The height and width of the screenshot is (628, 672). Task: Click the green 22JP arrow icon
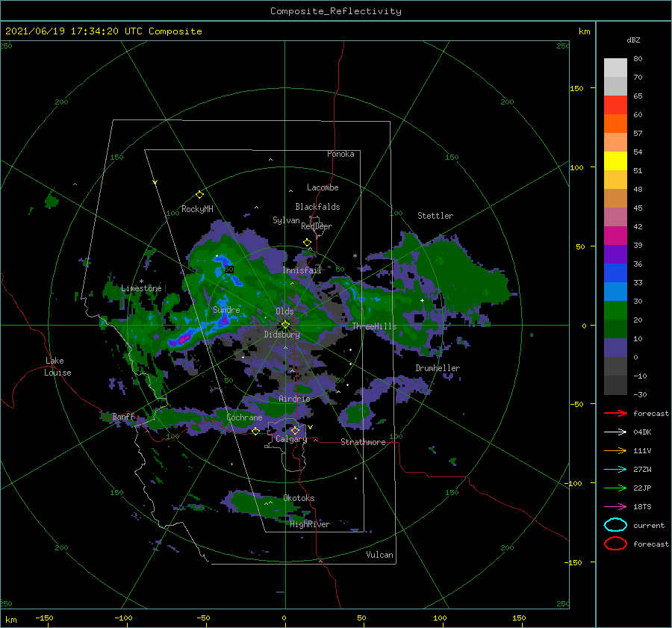click(615, 488)
